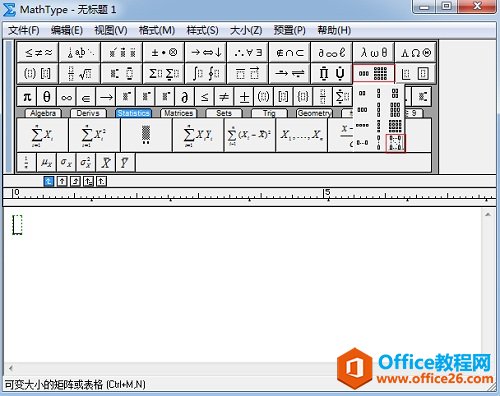The image size is (500, 396).
Task: Insert partial derivative symbol from small bar
Action: (x=185, y=97)
